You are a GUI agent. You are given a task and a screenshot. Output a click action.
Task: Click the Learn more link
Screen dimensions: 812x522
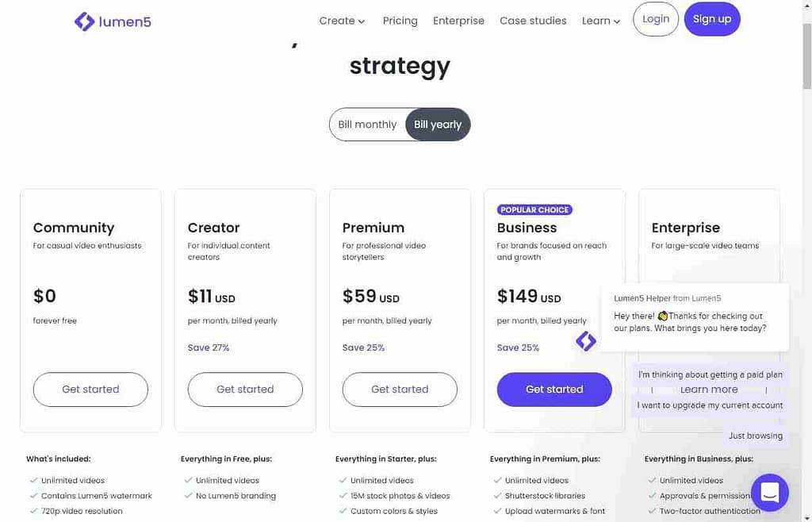coord(708,389)
